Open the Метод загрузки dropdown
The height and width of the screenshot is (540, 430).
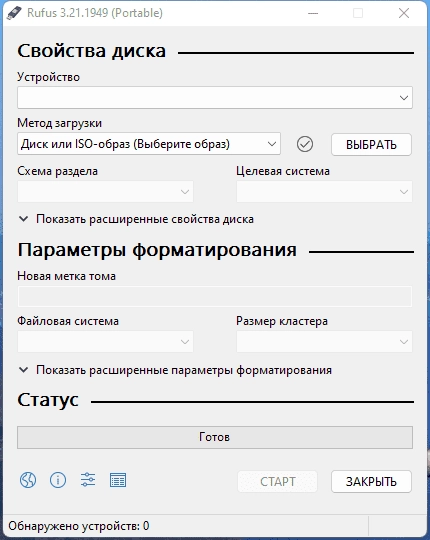coord(149,144)
